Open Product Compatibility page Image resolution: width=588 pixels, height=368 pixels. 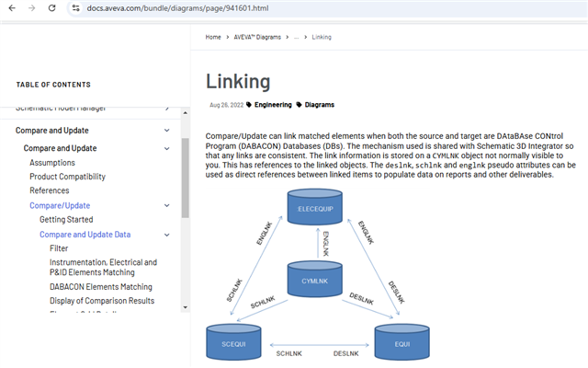point(67,177)
